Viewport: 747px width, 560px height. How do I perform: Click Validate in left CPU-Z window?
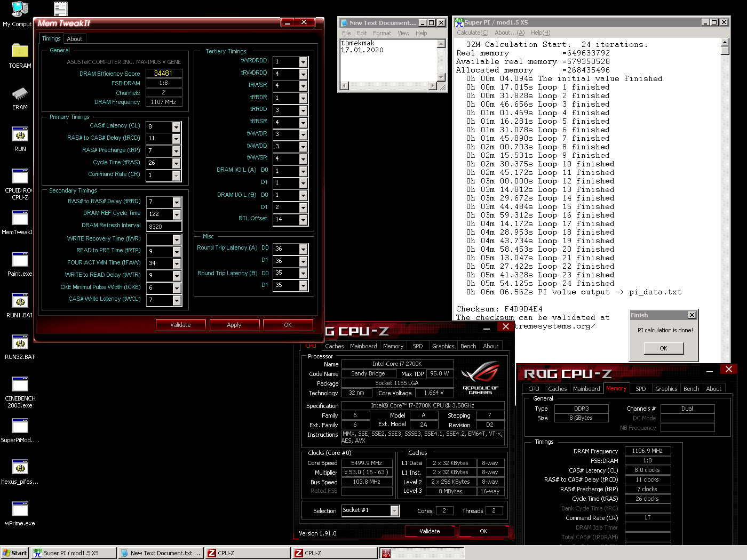[x=430, y=531]
